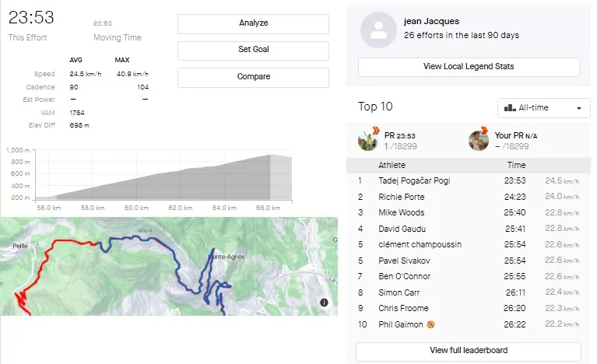Click the large 23:53 This Effort time

[x=31, y=17]
